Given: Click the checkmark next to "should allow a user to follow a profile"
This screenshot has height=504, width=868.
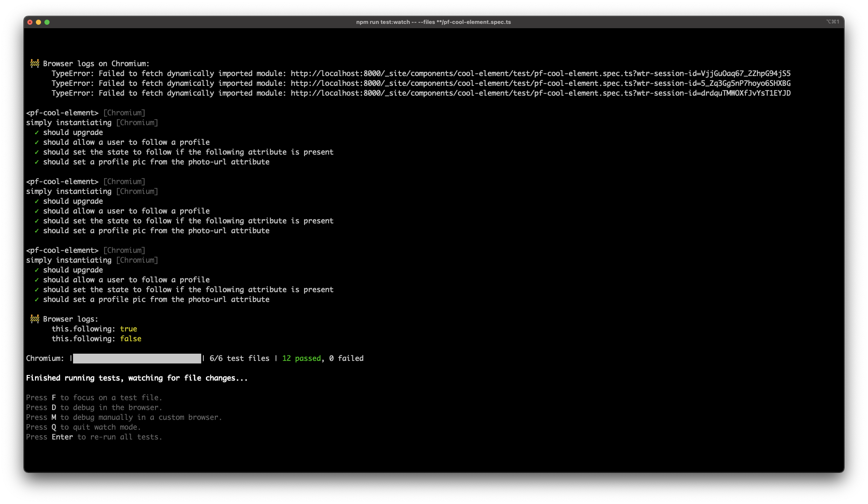Looking at the screenshot, I should pos(37,142).
